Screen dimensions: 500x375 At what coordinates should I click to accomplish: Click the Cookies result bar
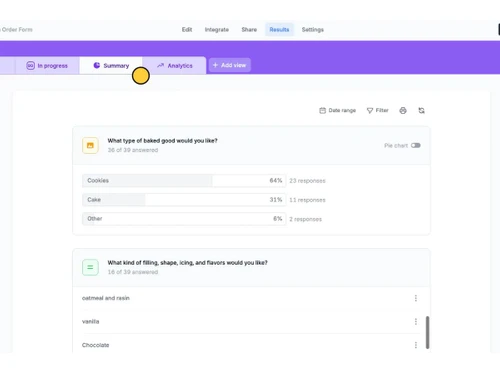pyautogui.click(x=184, y=180)
